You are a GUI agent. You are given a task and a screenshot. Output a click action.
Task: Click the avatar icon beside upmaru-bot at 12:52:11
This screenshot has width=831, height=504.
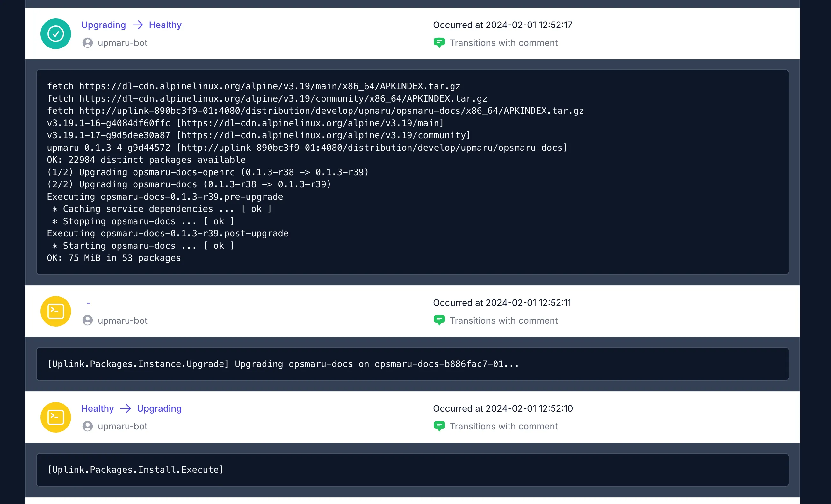point(88,320)
